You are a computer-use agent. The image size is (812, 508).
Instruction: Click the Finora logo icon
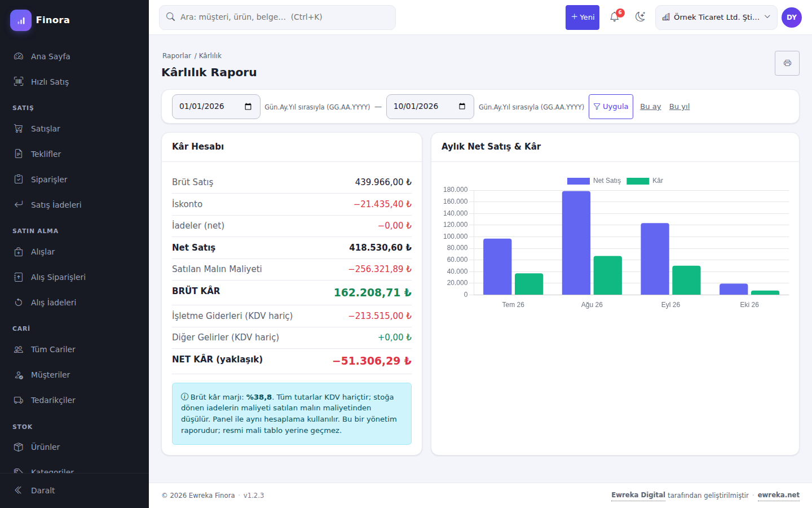pyautogui.click(x=21, y=20)
